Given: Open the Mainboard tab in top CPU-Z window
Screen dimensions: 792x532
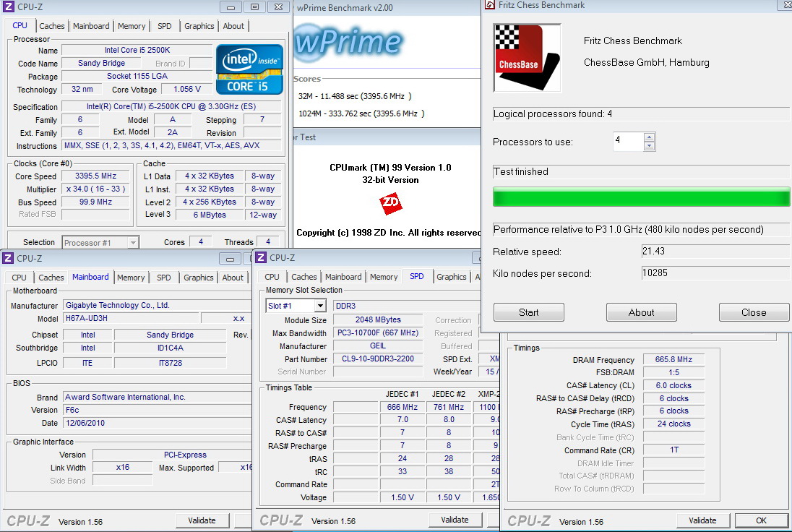Looking at the screenshot, I should click(x=91, y=26).
